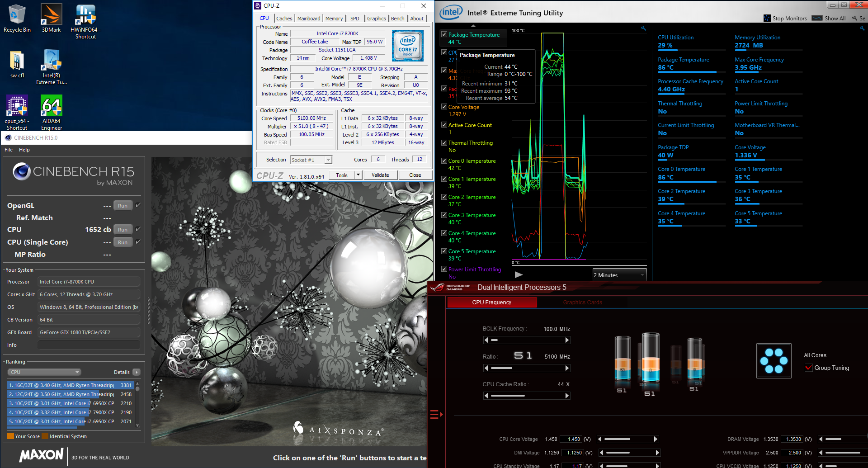Decrease DMI Voltage with left arrow
This screenshot has height=468, width=868.
pos(602,453)
